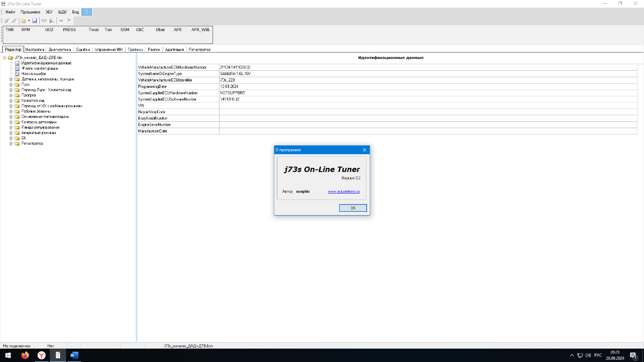This screenshot has width=644, height=362.
Task: Switch to the Графики tab
Action: point(135,49)
